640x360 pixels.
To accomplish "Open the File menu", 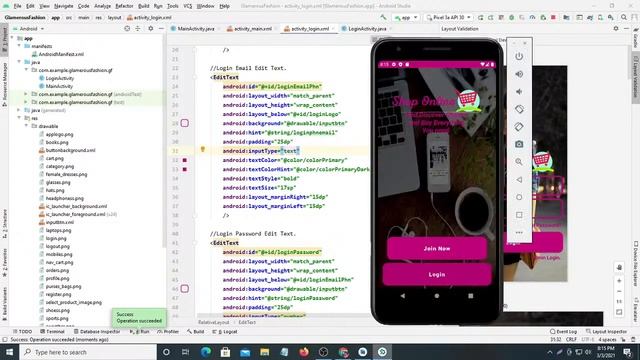I will tap(17, 6).
